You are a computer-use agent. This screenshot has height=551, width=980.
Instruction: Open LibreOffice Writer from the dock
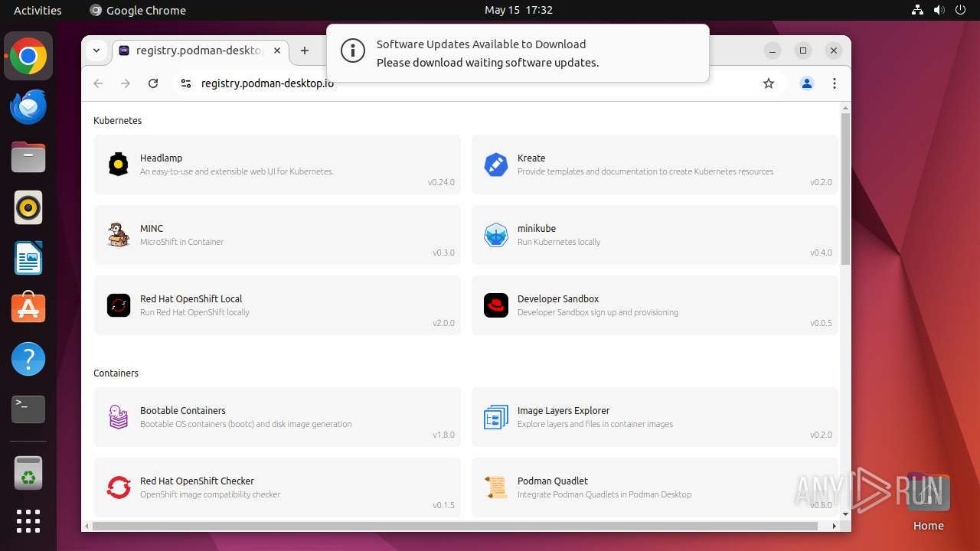click(x=28, y=259)
